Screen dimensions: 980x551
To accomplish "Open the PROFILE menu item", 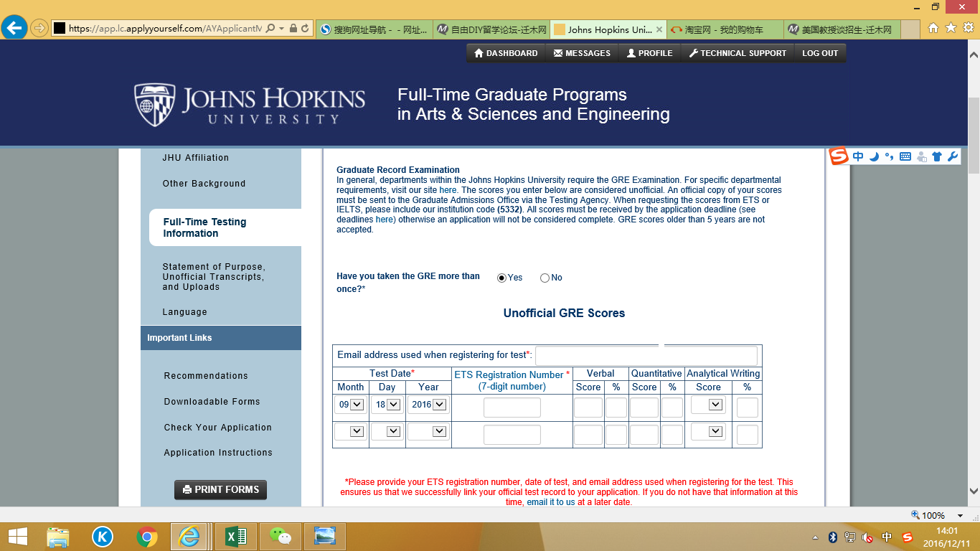I will [650, 53].
